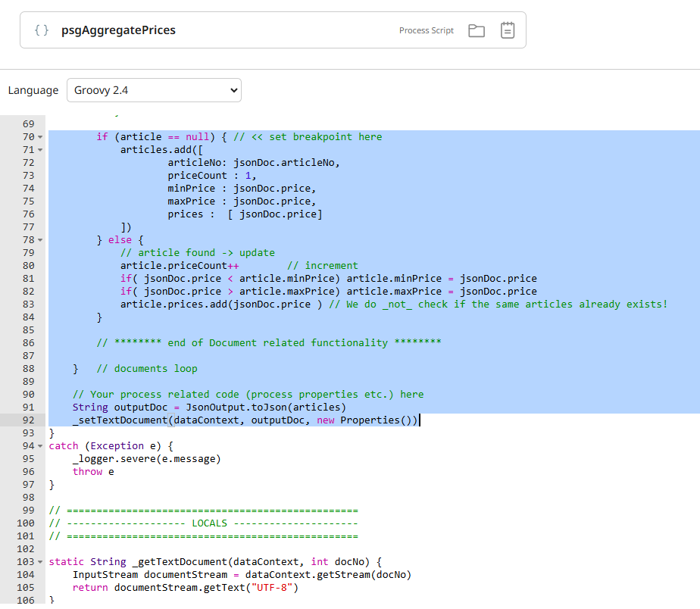Image resolution: width=700 pixels, height=609 pixels.
Task: Click 'article.priceCount++' statement
Action: [x=180, y=266]
